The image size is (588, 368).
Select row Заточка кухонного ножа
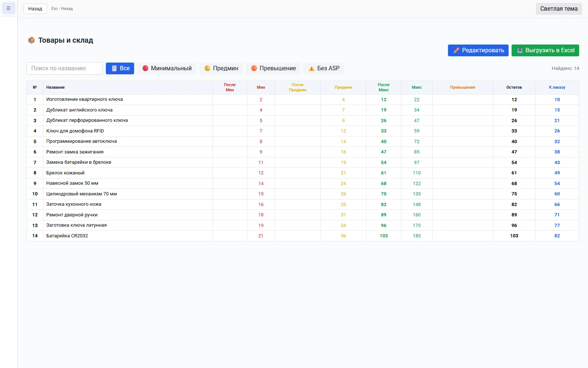303,205
